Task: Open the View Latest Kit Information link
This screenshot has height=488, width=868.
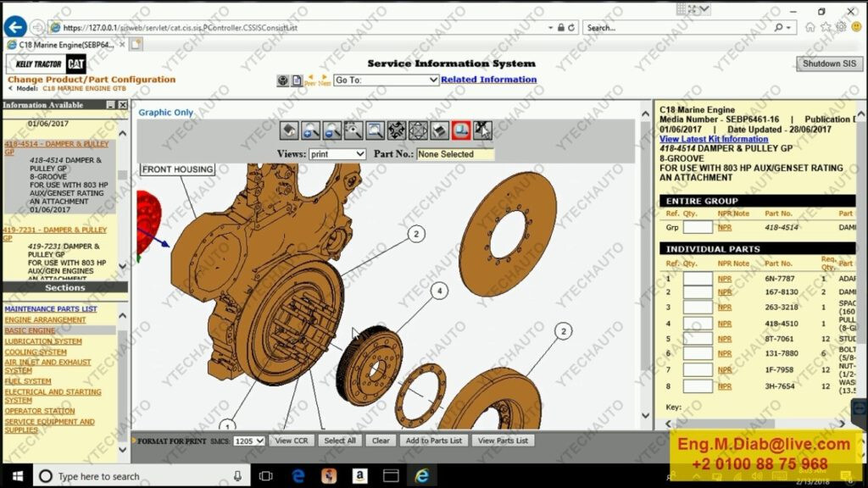Action: (714, 140)
